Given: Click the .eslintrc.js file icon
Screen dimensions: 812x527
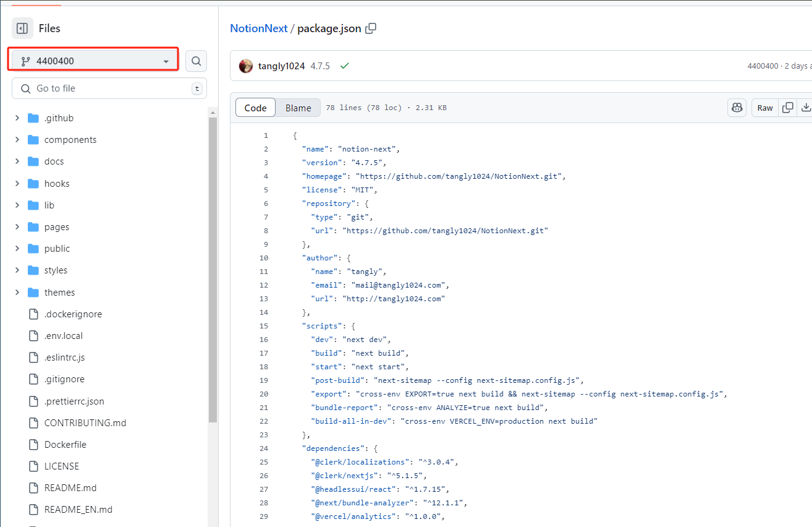Looking at the screenshot, I should 33,358.
